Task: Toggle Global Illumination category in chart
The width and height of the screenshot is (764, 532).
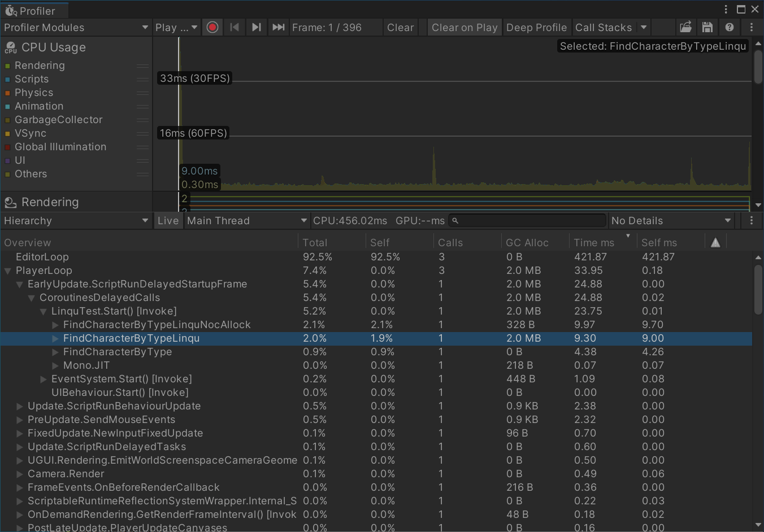Action: (x=7, y=147)
